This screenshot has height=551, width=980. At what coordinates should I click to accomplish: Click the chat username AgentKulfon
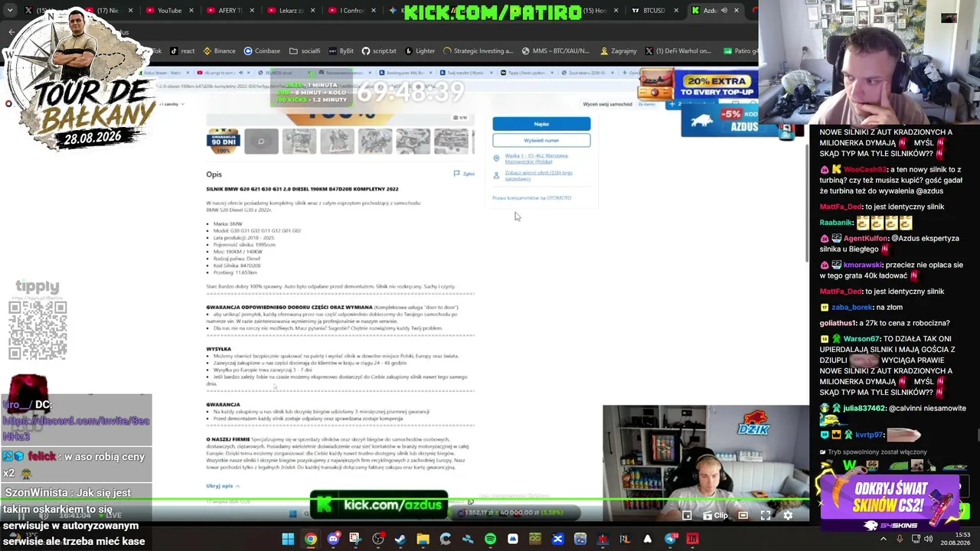coord(866,239)
